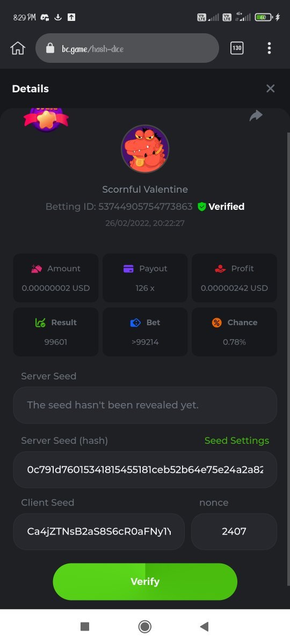
Task: Tap the Android back triangle button
Action: coord(204,626)
